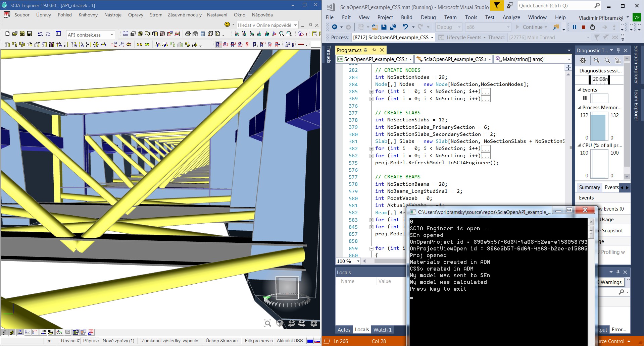Click the view cube icon at viewport bottom
Screen dimensions: 644x346
(280, 323)
